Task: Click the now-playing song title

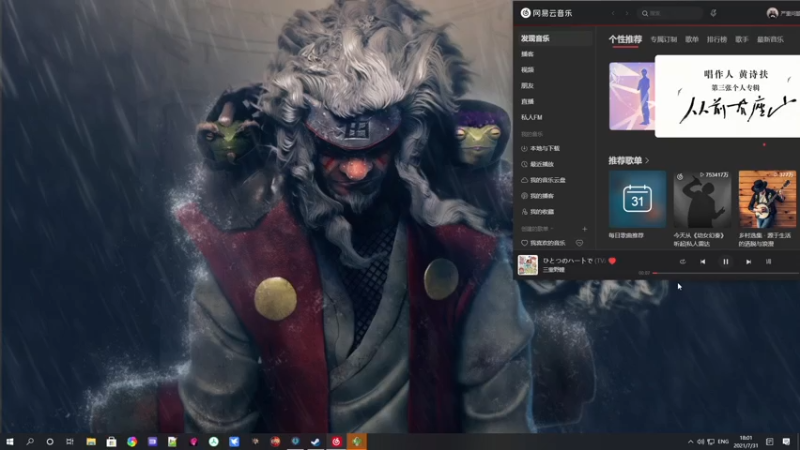Action: 573,261
